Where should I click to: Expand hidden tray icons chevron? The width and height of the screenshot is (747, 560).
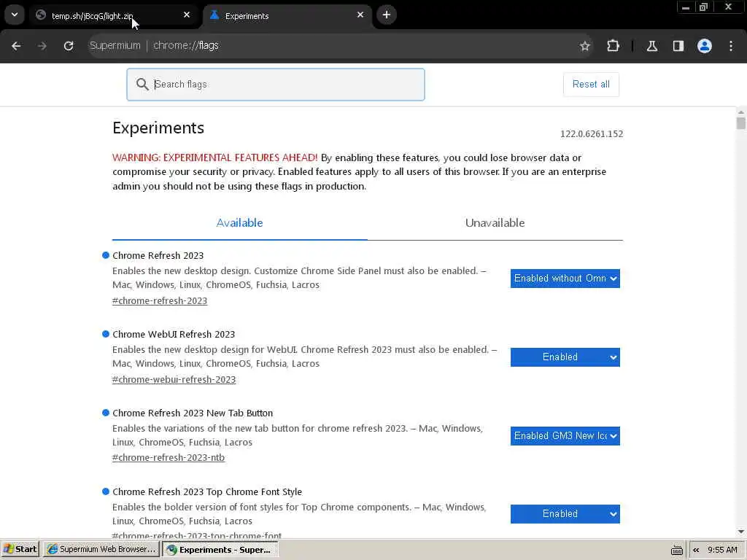pos(696,550)
